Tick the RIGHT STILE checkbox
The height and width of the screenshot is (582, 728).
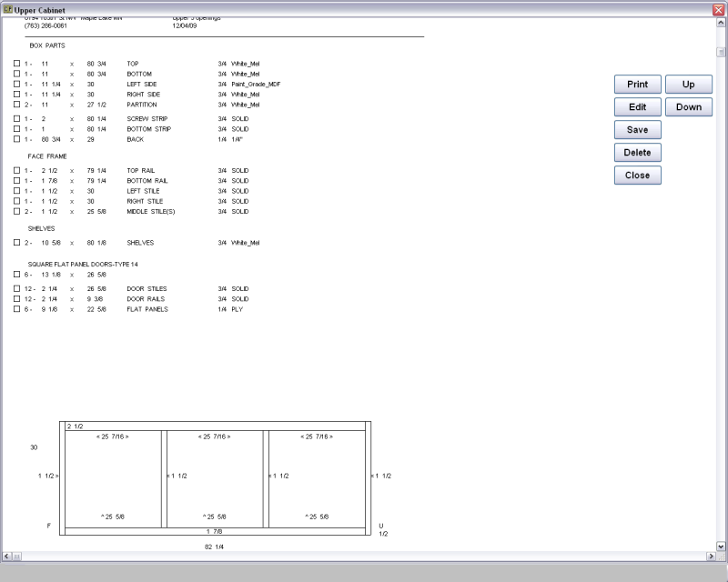point(16,200)
